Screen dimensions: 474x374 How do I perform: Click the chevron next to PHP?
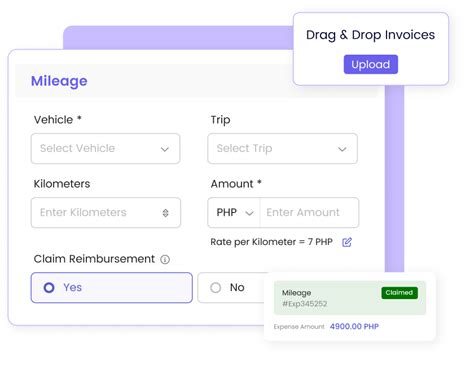pyautogui.click(x=249, y=213)
